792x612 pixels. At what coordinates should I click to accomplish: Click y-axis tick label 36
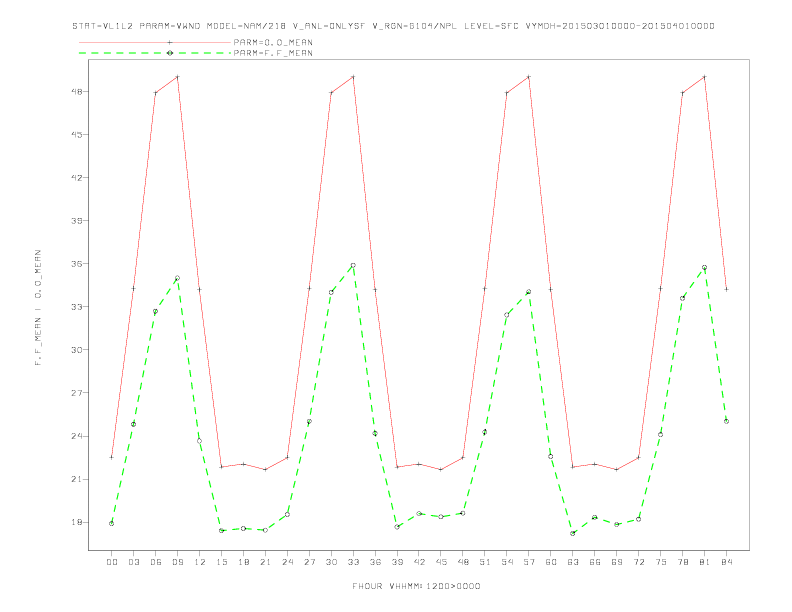tap(78, 264)
